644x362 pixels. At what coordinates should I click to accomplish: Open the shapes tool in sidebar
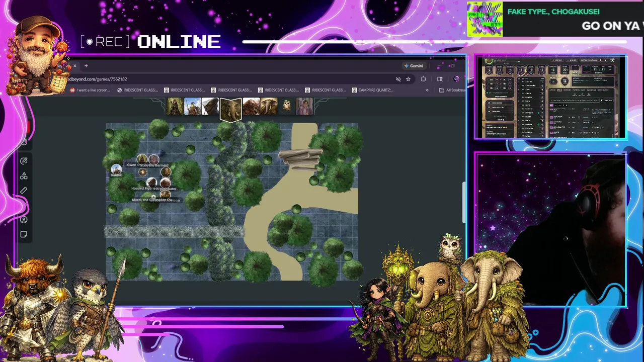coord(24,176)
